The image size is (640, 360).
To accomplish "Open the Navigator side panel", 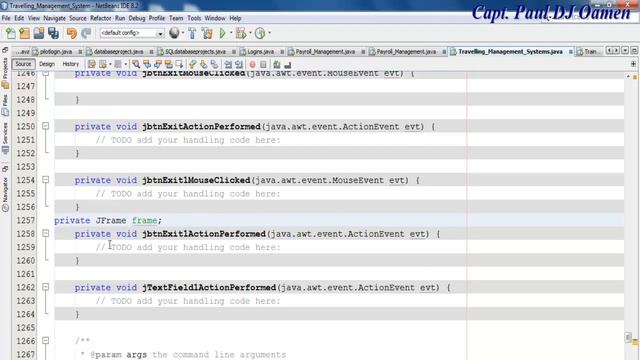I will 5,194.
